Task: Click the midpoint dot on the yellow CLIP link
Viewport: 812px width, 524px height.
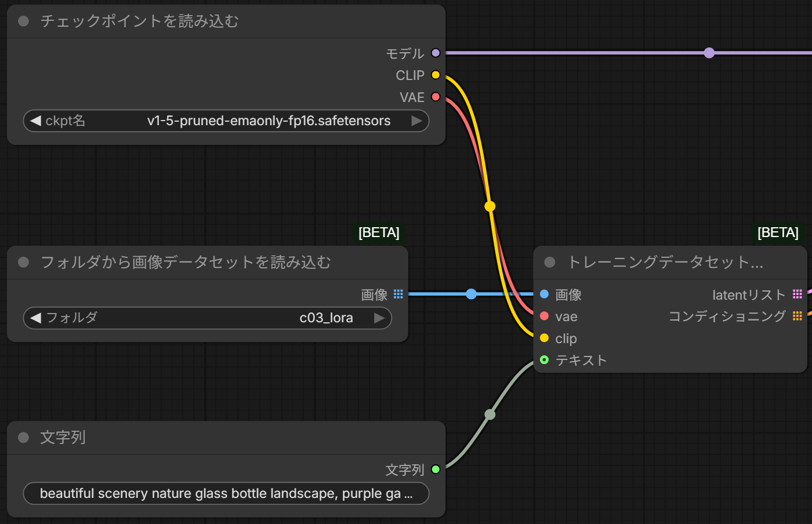Action: click(490, 206)
